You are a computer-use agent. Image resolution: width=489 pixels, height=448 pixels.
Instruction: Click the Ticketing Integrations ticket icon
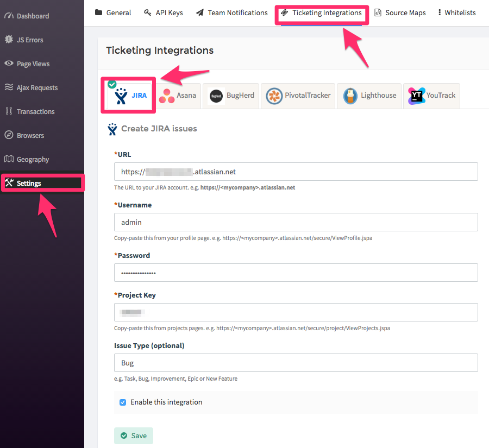284,12
